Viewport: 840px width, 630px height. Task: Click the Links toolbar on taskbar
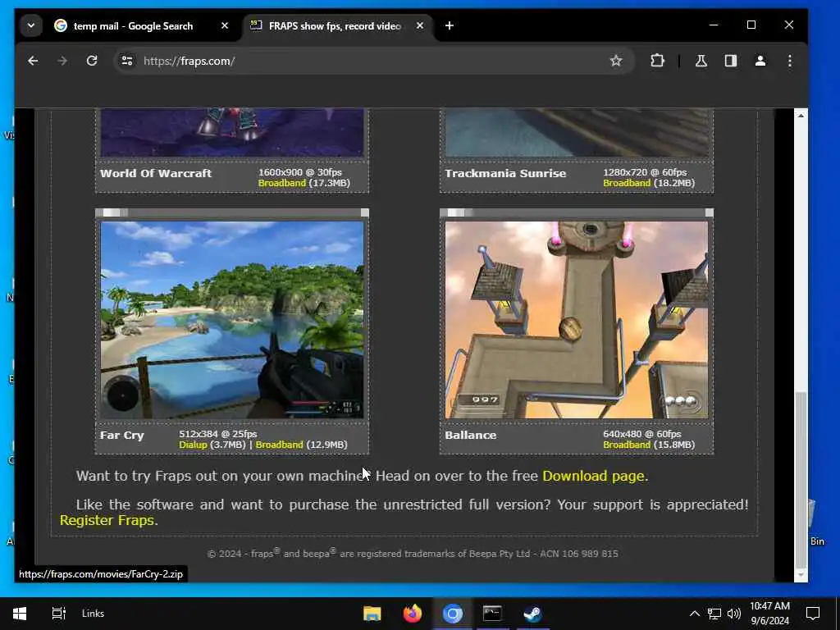coord(93,614)
